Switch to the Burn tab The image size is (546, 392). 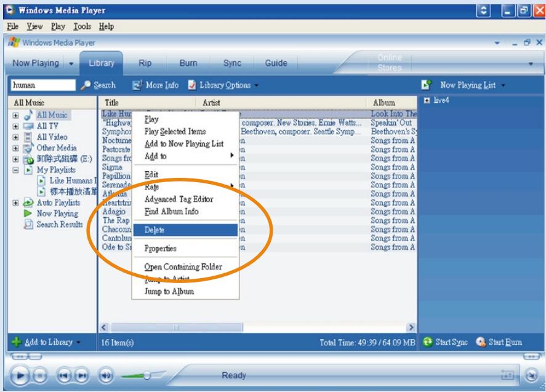point(188,63)
